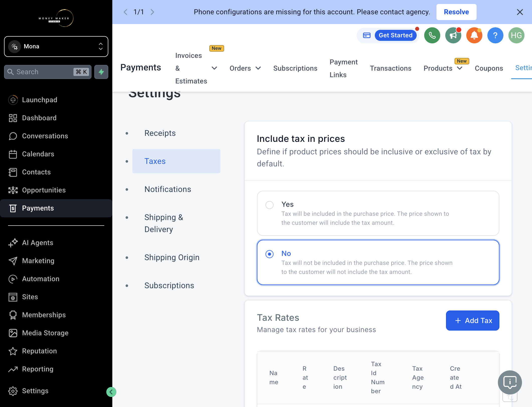Click the sidebar Search field
This screenshot has width=532, height=407.
pos(48,72)
